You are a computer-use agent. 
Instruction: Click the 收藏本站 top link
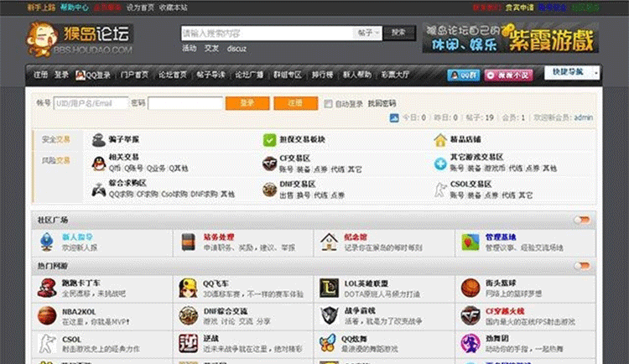(173, 8)
